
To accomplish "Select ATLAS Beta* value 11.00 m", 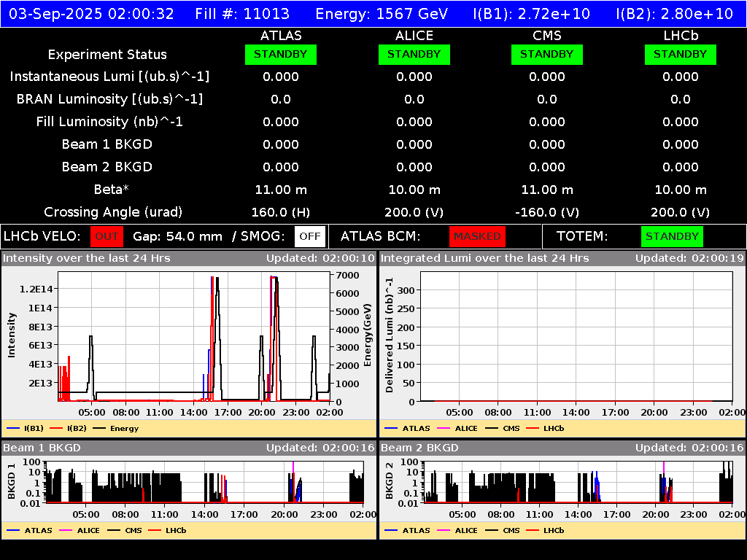I will pyautogui.click(x=281, y=190).
